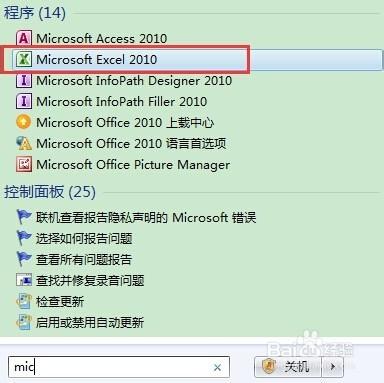Click the 检查更新 update icon
The width and height of the screenshot is (384, 383).
[24, 301]
